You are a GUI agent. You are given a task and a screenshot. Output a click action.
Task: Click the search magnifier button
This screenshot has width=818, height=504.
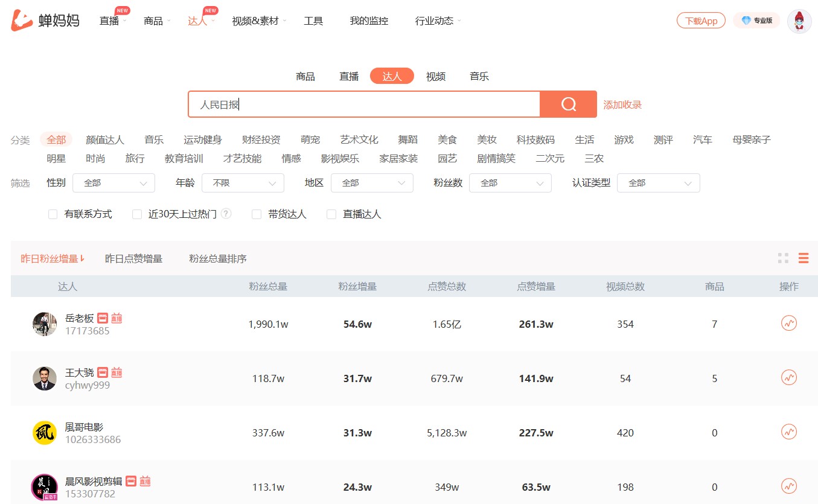pos(568,104)
